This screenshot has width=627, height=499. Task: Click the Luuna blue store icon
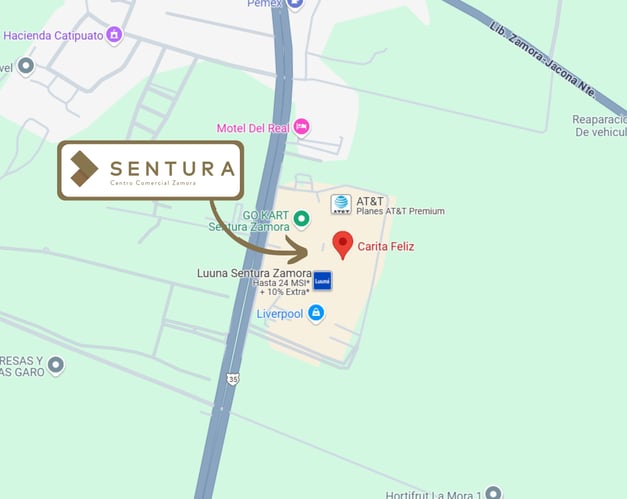click(x=322, y=281)
